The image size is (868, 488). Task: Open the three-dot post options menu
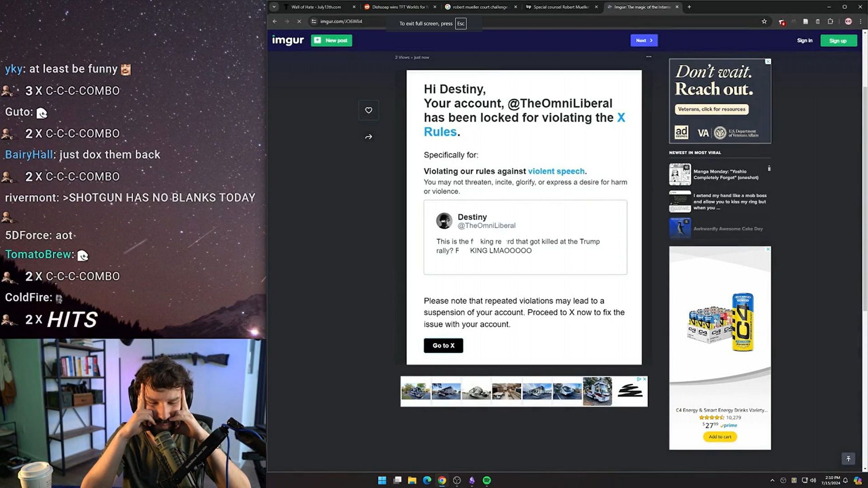tap(649, 57)
